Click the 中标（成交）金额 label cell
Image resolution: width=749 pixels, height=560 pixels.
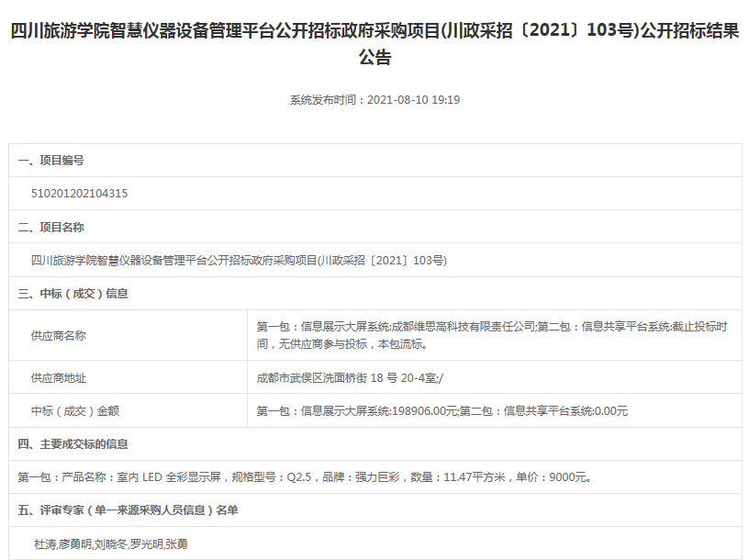pyautogui.click(x=128, y=411)
